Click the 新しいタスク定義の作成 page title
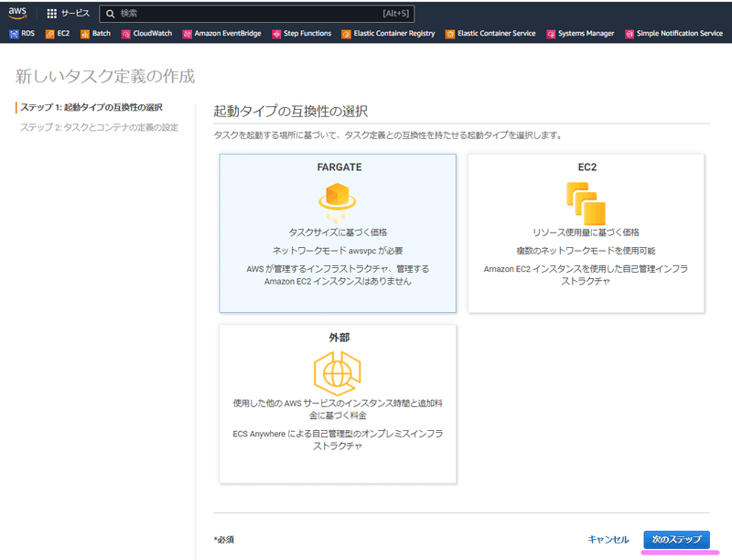 click(x=105, y=76)
